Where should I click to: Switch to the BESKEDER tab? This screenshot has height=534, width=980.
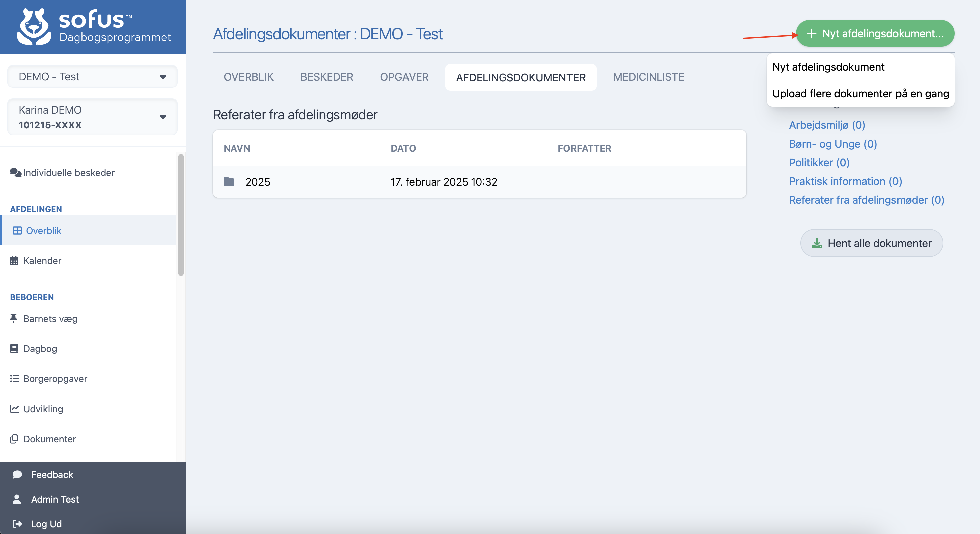point(327,77)
